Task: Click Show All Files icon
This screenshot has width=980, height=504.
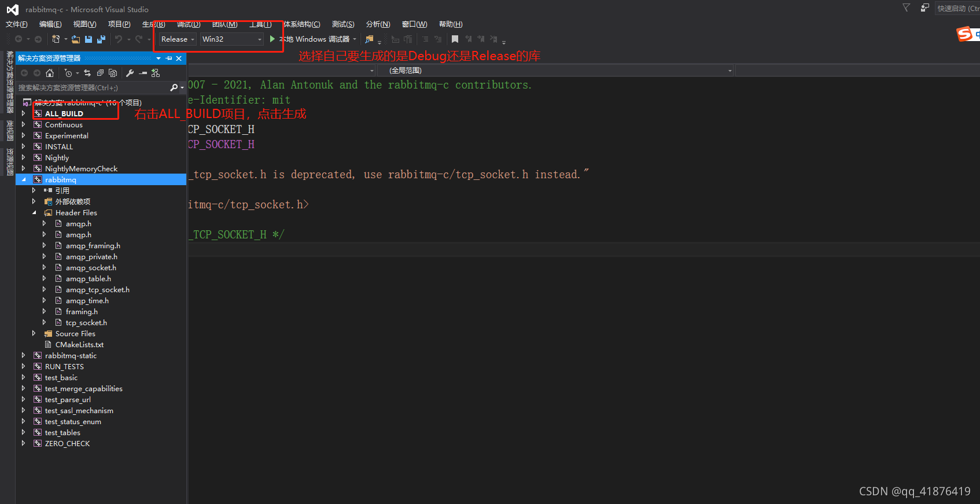Action: click(113, 73)
